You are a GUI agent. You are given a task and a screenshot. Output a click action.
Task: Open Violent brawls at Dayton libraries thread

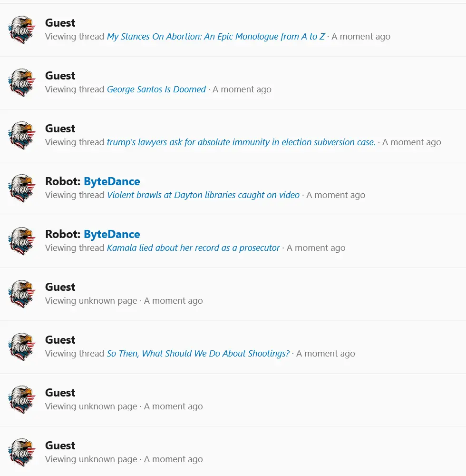(203, 195)
